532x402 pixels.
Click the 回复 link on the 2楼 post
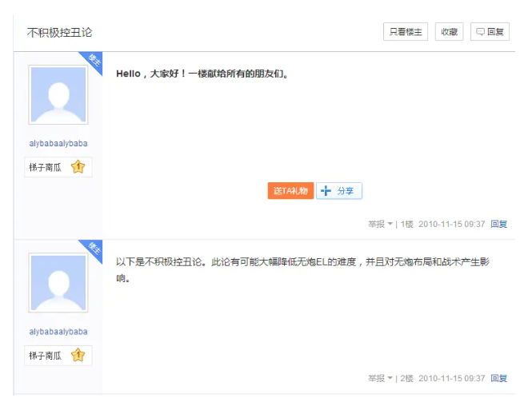(498, 378)
